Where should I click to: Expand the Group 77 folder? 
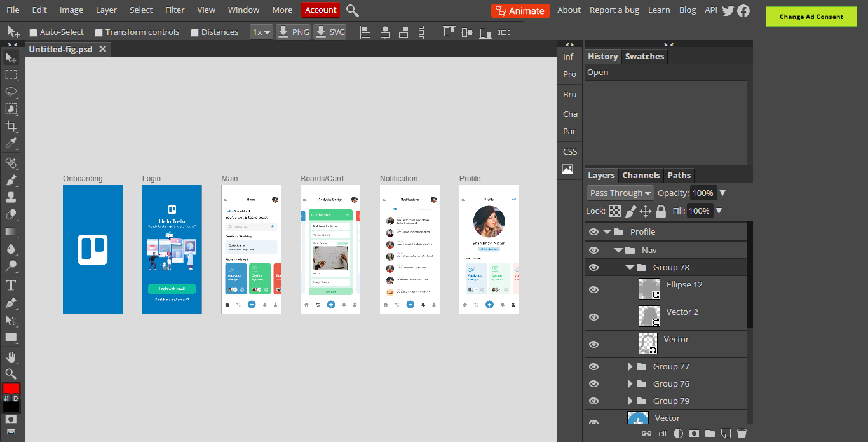630,366
